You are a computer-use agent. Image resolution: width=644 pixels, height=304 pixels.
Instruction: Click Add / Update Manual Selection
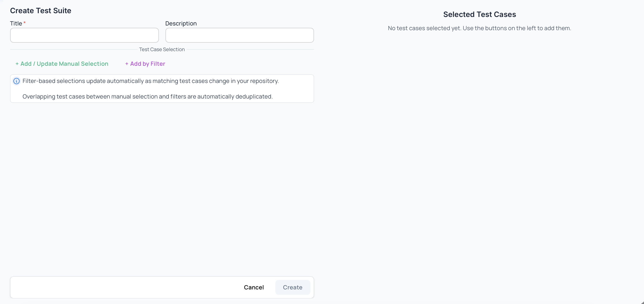click(62, 64)
